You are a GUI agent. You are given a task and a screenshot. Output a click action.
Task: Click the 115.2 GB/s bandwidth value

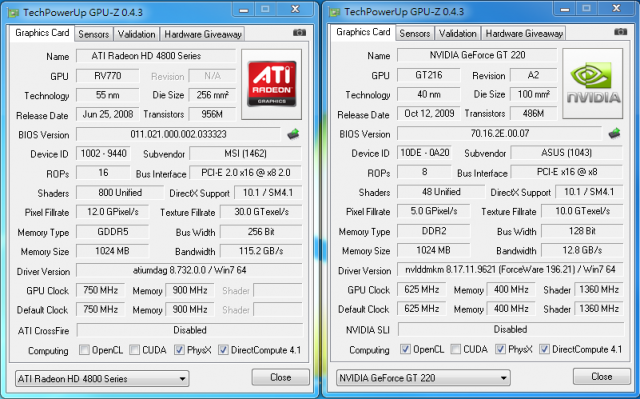point(261,251)
